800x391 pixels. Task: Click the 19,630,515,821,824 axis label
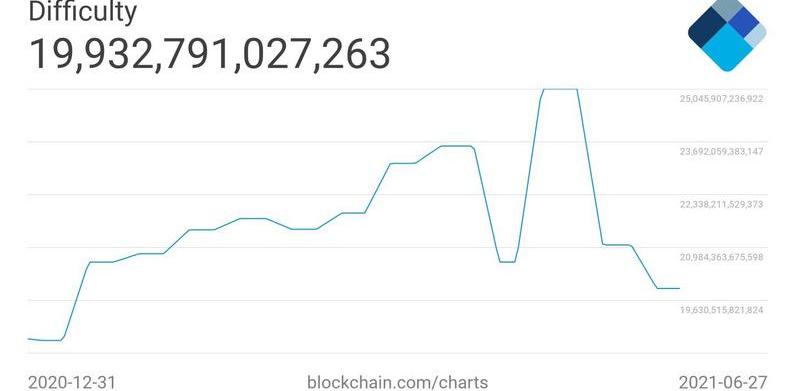tap(721, 310)
